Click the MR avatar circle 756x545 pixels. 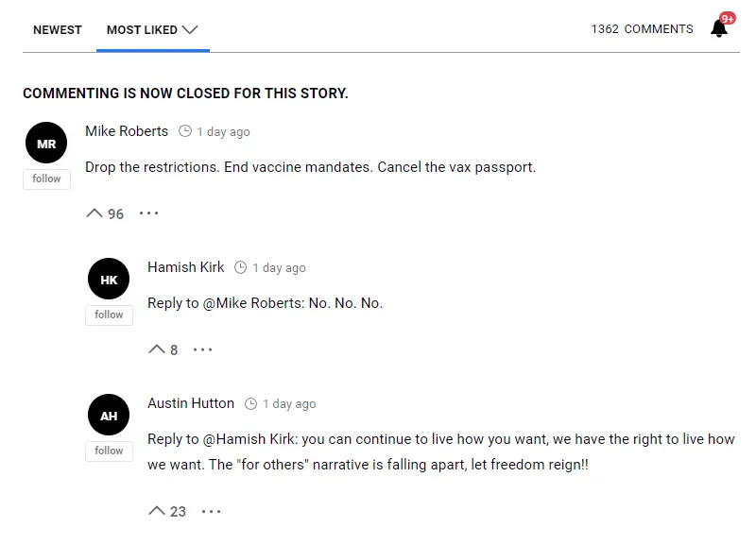coord(46,143)
